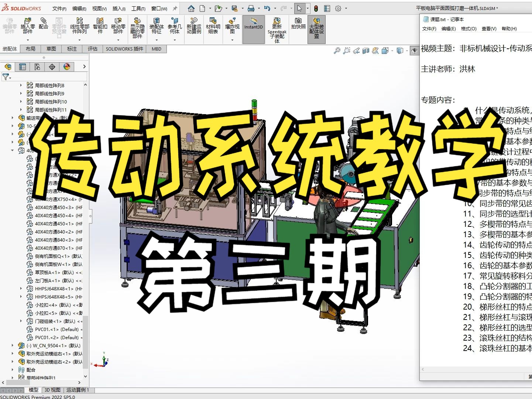Click 更新 Speedpak 子装配体 tool
The image size is (532, 399).
tap(277, 30)
